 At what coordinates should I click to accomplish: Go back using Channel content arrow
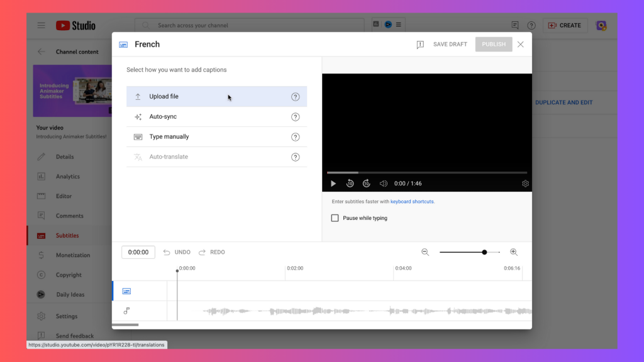tap(41, 52)
